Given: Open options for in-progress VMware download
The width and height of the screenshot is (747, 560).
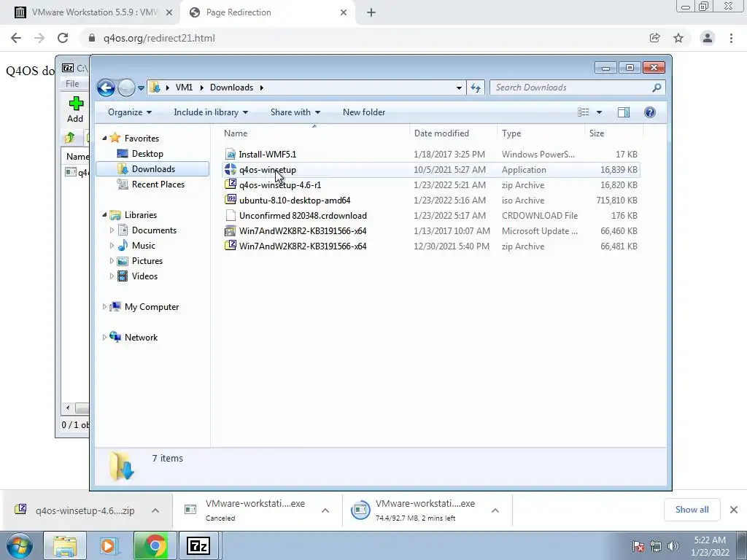Looking at the screenshot, I should (495, 510).
